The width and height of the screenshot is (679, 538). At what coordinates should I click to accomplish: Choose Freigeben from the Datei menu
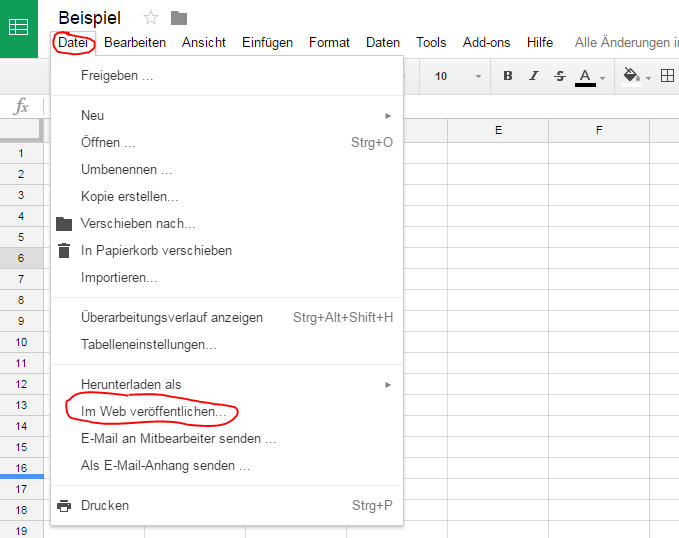(117, 75)
